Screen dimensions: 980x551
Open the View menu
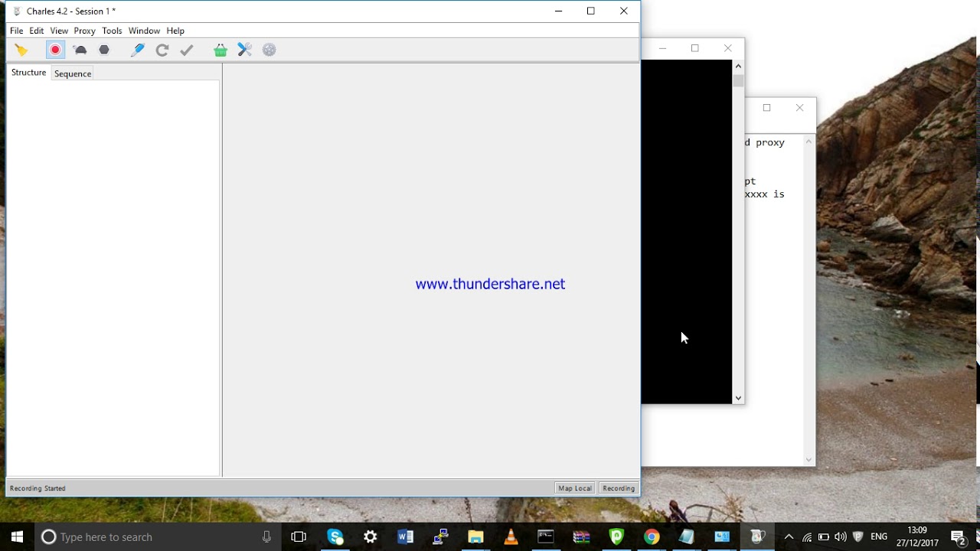[x=59, y=31]
